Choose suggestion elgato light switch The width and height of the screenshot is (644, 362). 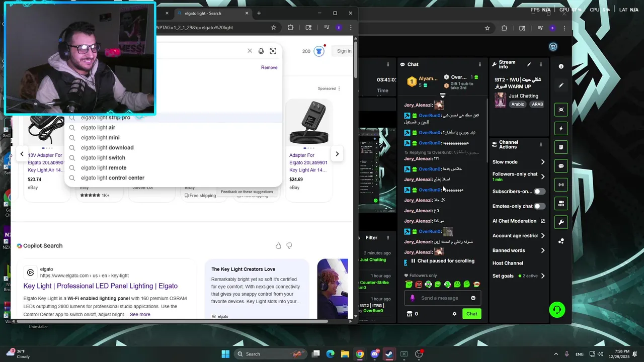173,158
